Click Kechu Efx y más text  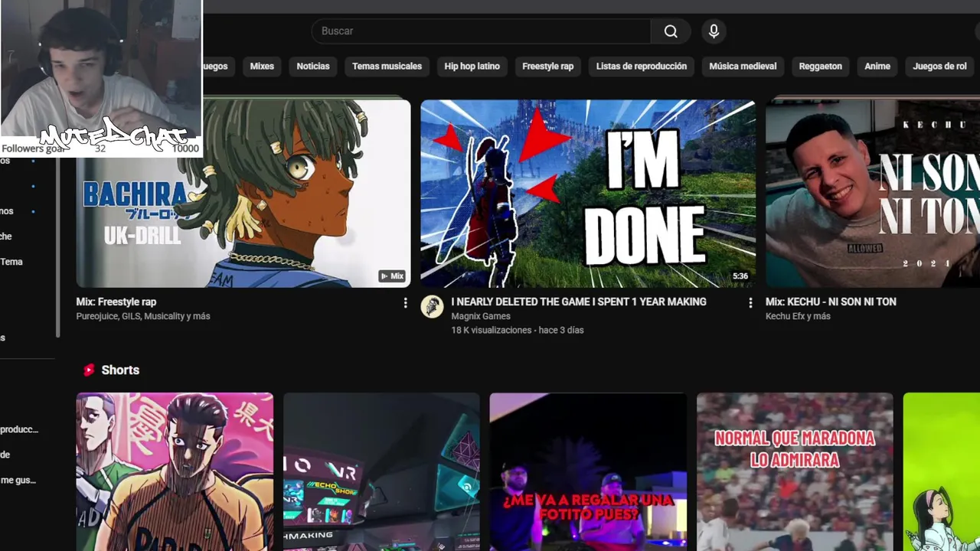[x=798, y=316]
